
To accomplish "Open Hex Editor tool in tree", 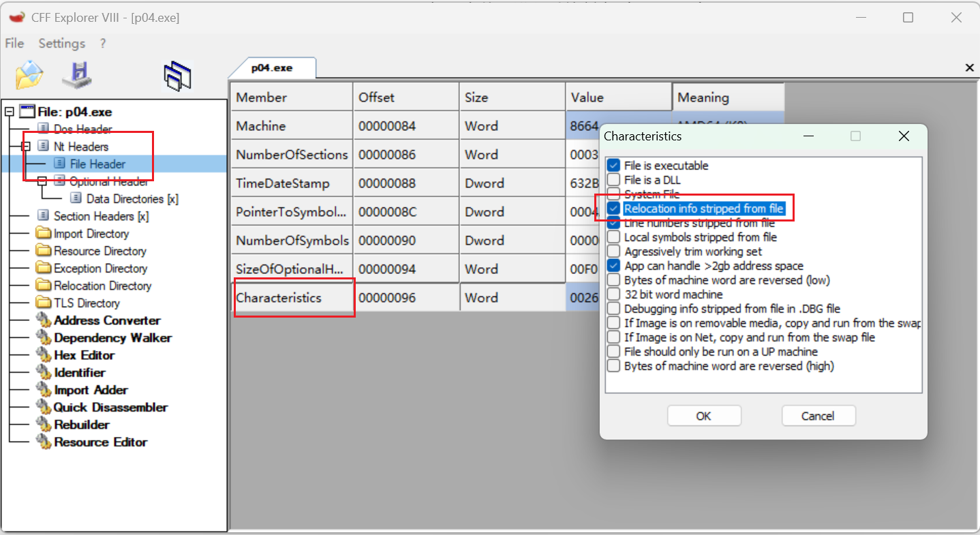I will (x=85, y=355).
